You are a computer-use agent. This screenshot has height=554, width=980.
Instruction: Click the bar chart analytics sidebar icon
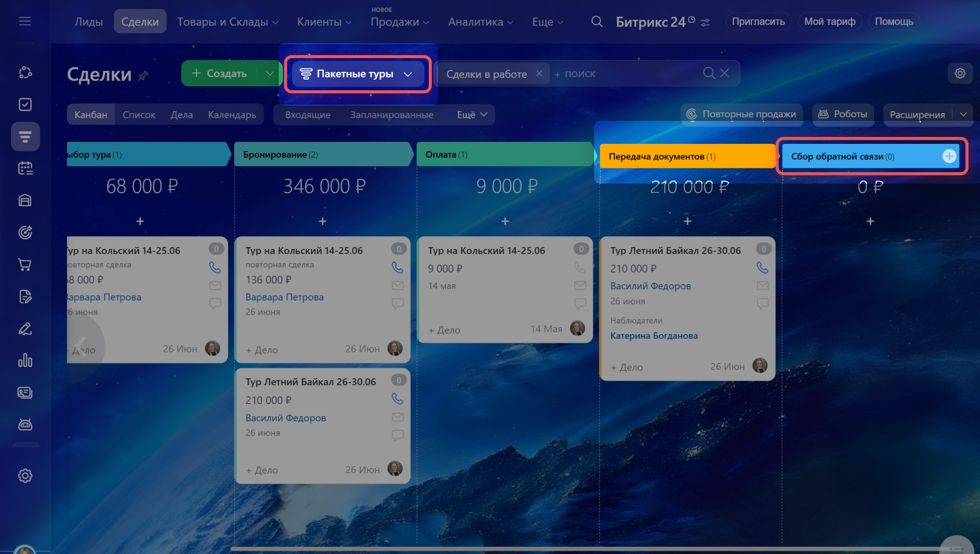click(25, 361)
